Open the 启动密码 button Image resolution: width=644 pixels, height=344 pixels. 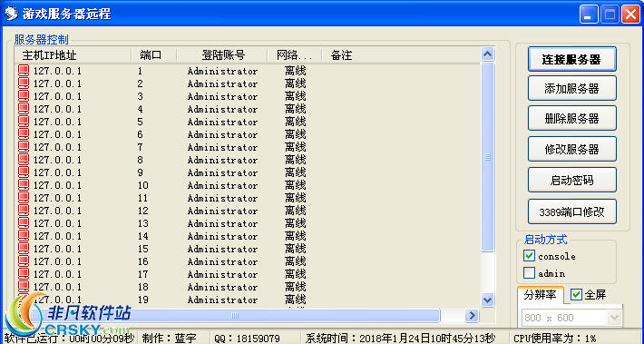click(571, 180)
